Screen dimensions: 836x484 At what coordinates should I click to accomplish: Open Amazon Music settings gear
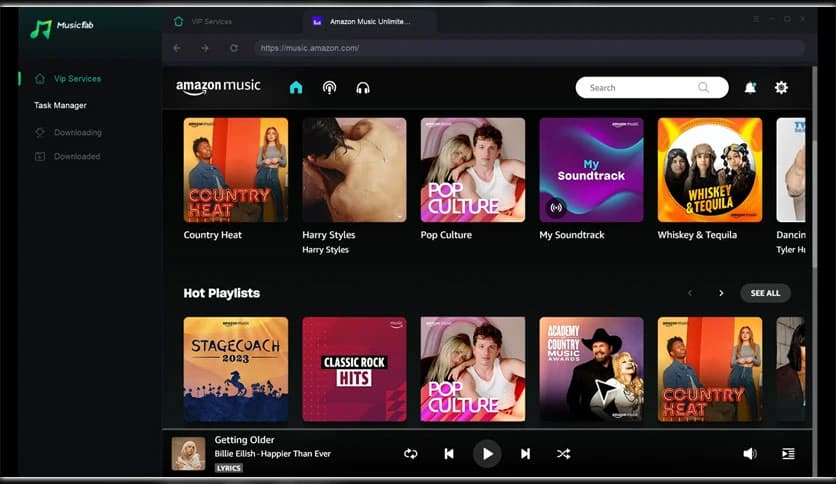(781, 87)
